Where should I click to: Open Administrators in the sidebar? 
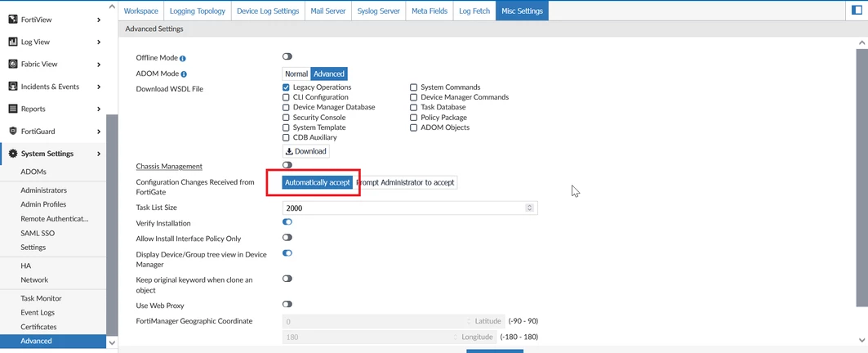[44, 190]
